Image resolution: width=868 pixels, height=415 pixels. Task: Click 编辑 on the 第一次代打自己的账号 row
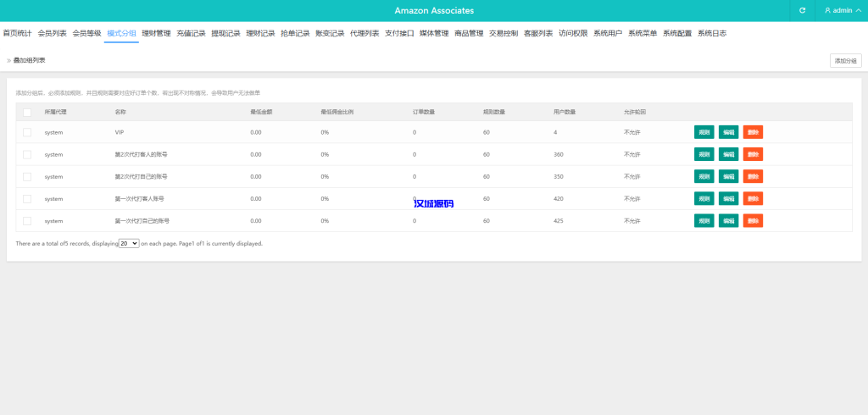pyautogui.click(x=728, y=220)
